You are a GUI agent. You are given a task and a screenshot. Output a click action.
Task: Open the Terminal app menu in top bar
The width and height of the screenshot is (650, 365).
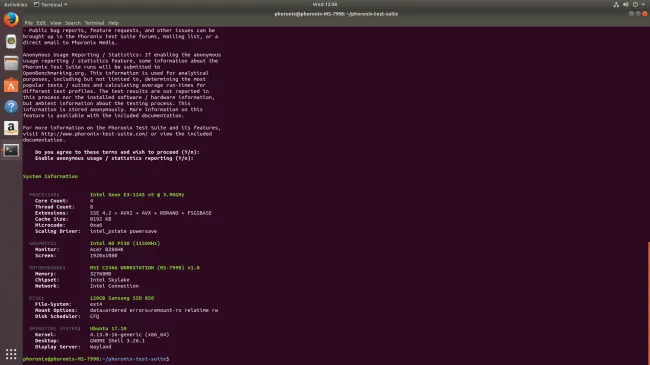(51, 5)
